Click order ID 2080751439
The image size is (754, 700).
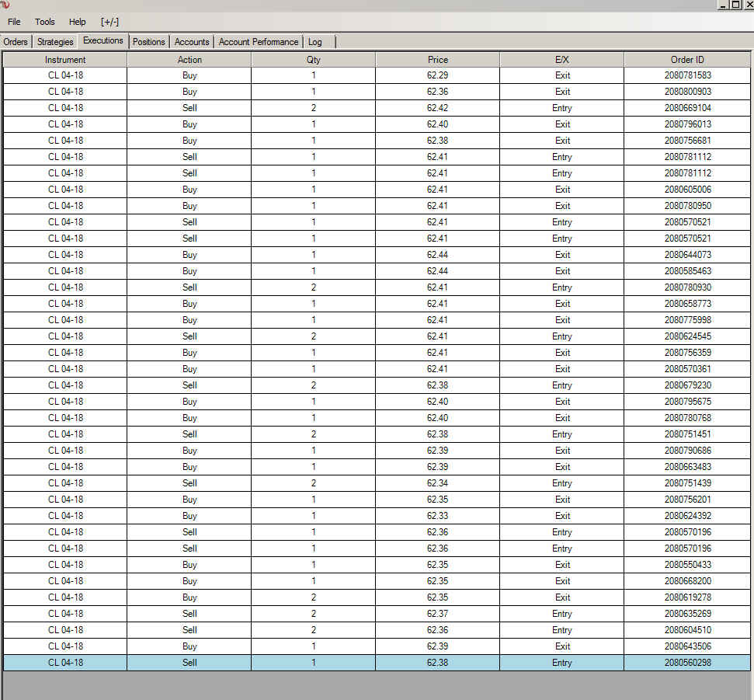(x=688, y=483)
